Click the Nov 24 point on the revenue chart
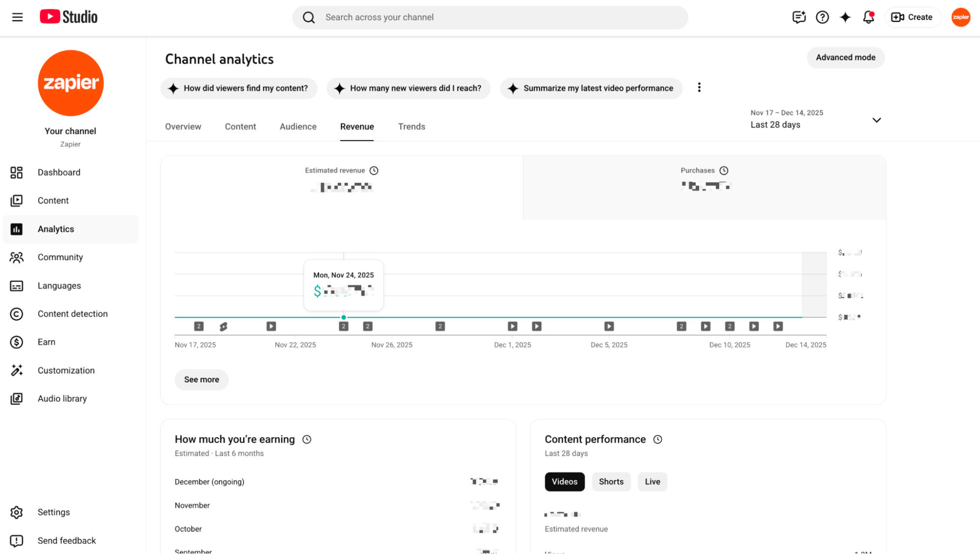980x554 pixels. (343, 317)
